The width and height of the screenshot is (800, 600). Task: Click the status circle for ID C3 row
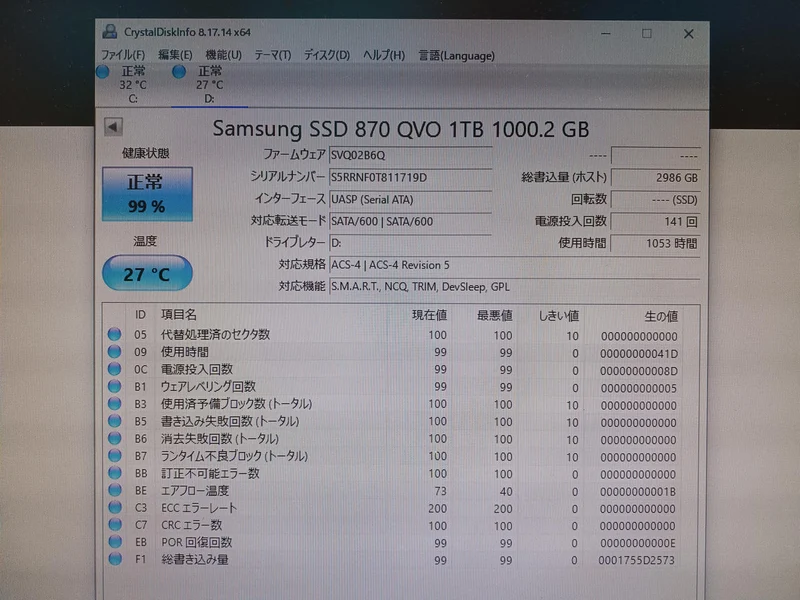point(115,508)
